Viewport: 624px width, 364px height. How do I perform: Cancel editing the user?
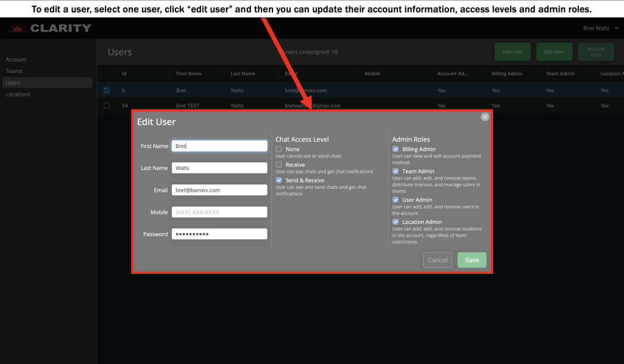point(437,259)
